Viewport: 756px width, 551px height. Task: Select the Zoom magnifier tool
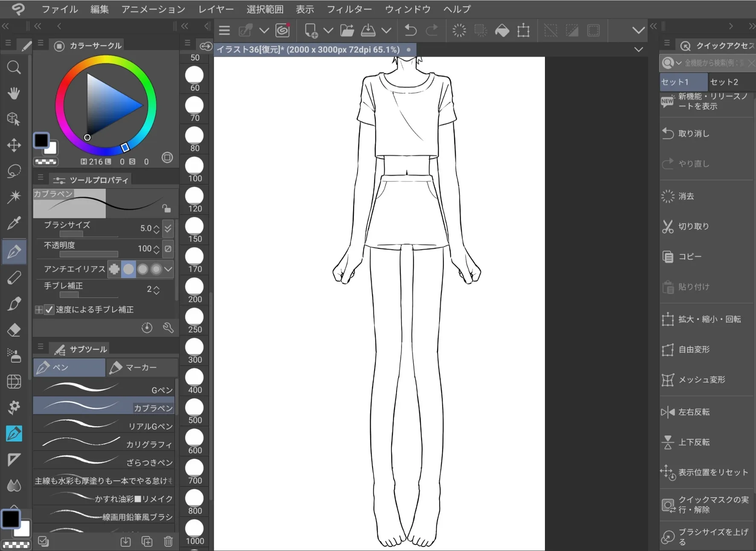[14, 67]
